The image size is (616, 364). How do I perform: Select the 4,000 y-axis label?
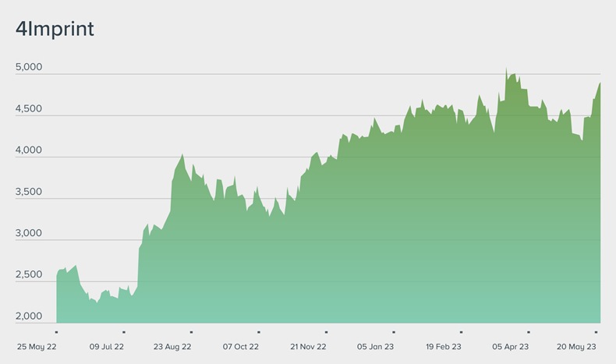pos(29,150)
